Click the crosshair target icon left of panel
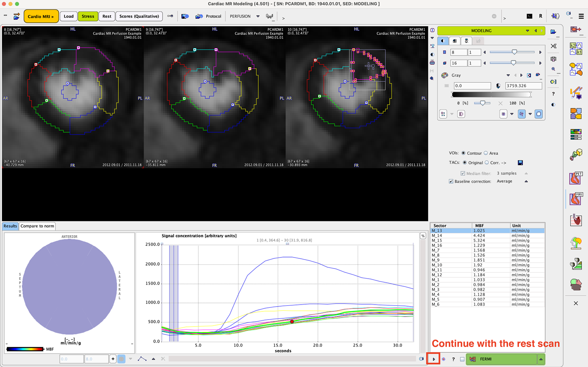Image resolution: width=588 pixels, height=367 pixels. click(x=432, y=78)
